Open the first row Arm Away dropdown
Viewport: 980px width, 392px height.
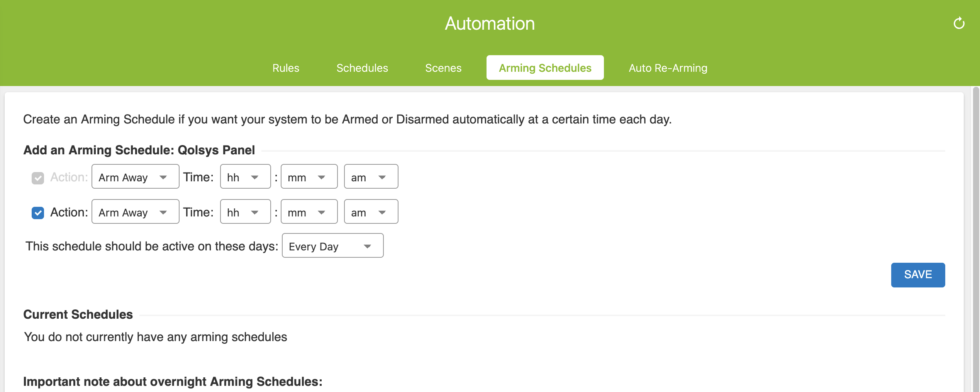(135, 177)
